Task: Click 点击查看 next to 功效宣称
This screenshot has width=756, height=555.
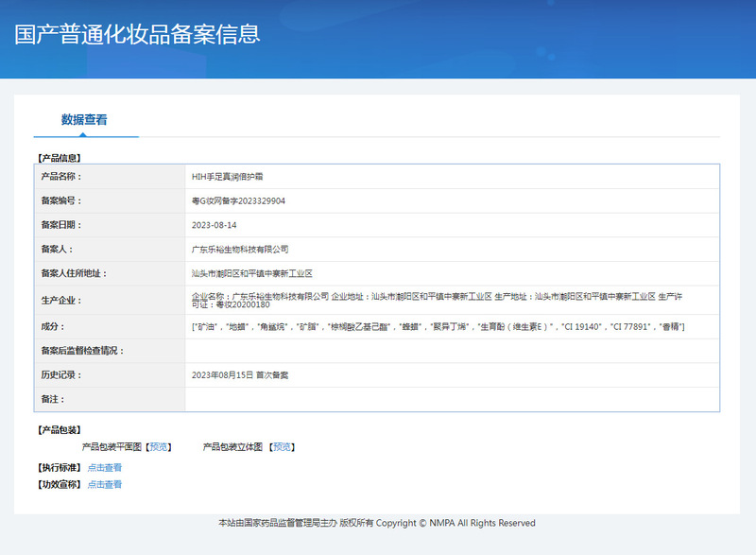Action: tap(105, 484)
